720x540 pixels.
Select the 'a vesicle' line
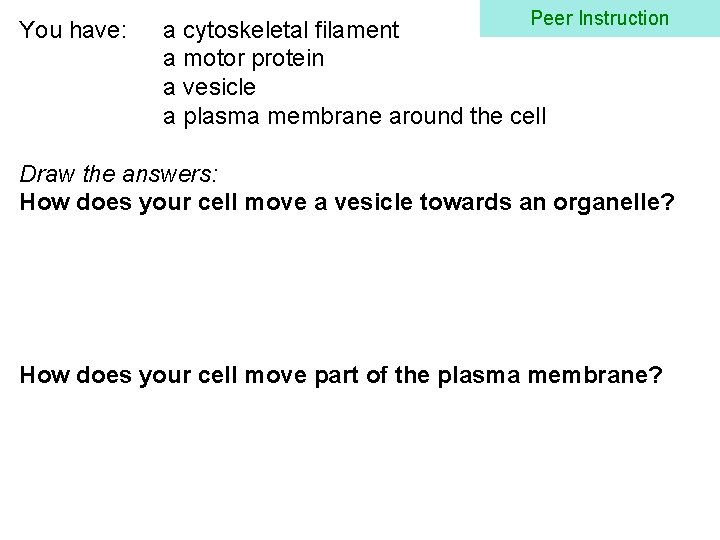pos(209,87)
